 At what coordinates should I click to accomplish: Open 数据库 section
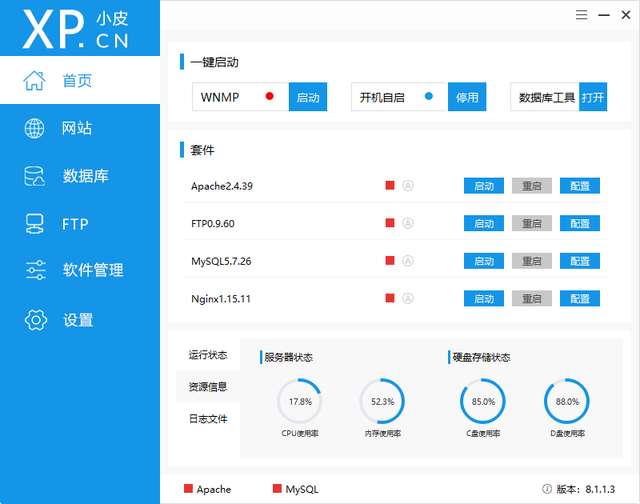80,176
